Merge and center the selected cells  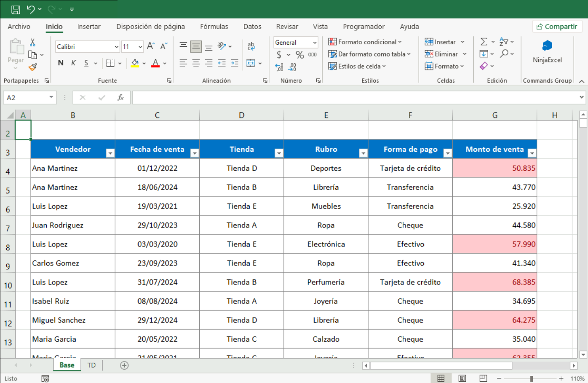click(251, 63)
